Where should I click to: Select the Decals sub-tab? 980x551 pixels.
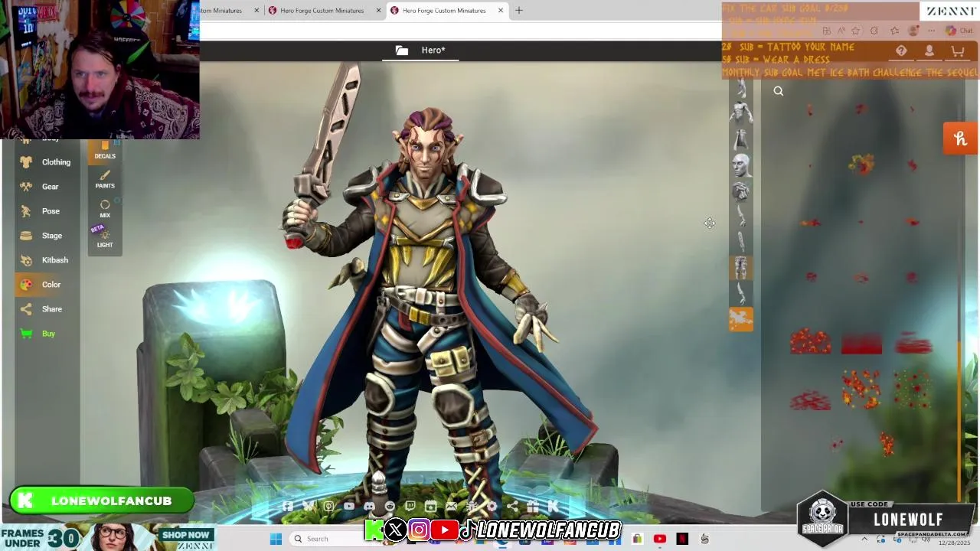point(105,150)
